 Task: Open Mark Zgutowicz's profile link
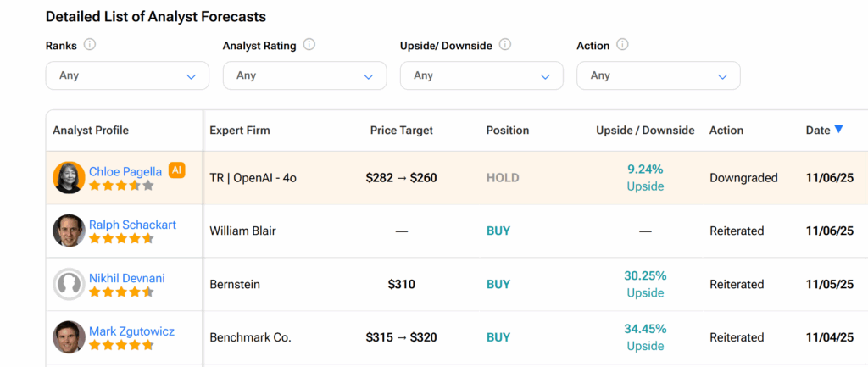pos(131,331)
